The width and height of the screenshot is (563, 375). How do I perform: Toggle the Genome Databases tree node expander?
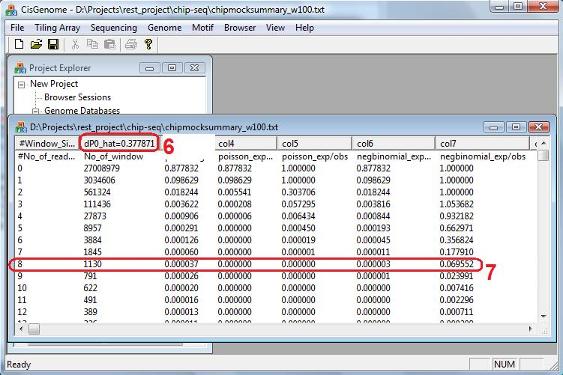(35, 111)
